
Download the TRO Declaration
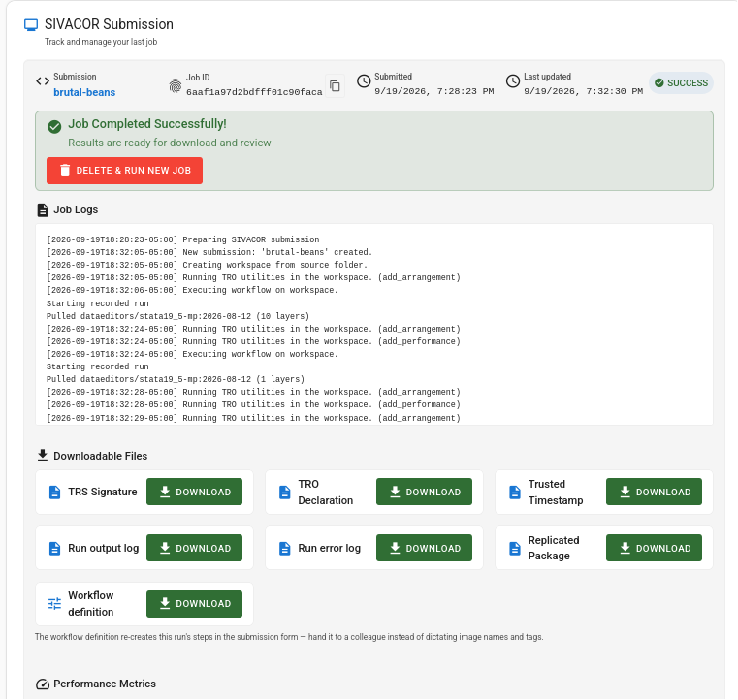click(x=424, y=493)
